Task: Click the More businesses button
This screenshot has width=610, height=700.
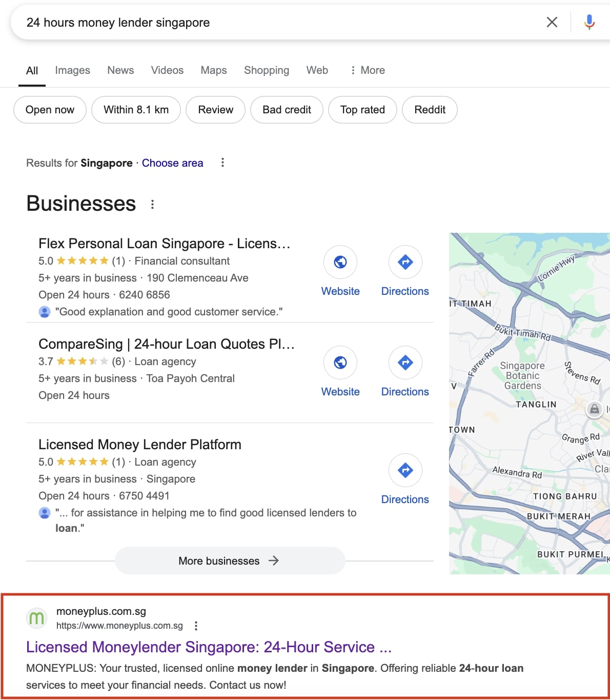Action: coord(230,561)
